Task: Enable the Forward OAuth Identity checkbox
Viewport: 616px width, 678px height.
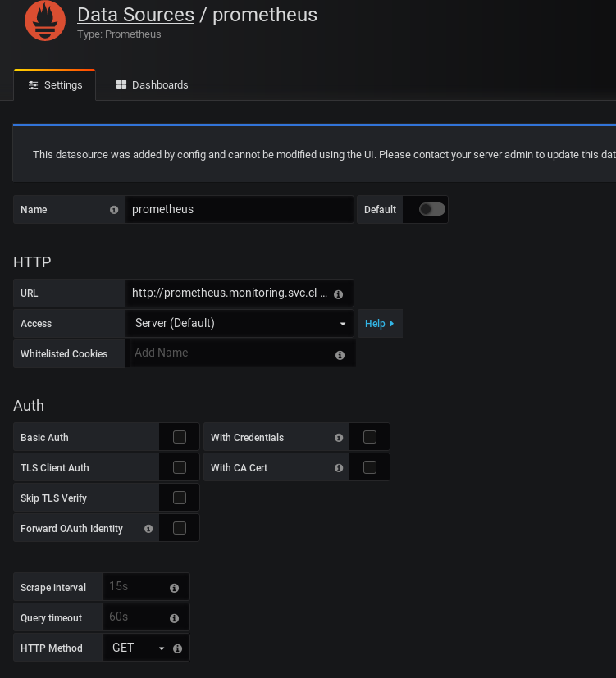Action: coord(180,528)
